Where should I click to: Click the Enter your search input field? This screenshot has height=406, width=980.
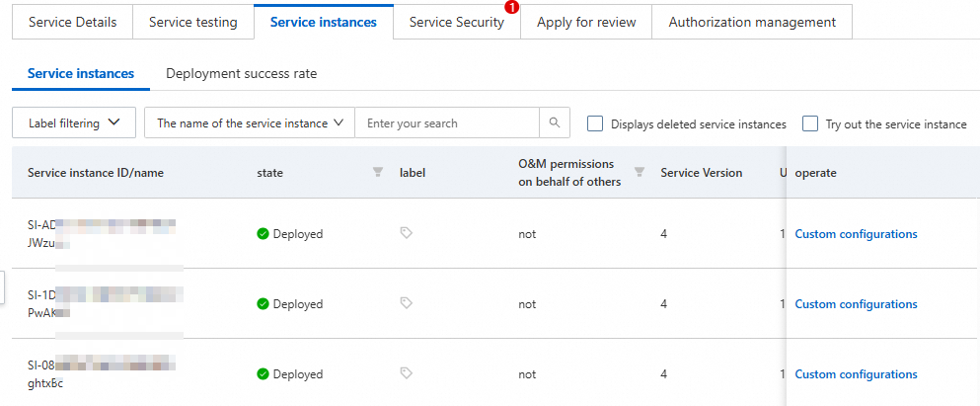pyautogui.click(x=446, y=123)
